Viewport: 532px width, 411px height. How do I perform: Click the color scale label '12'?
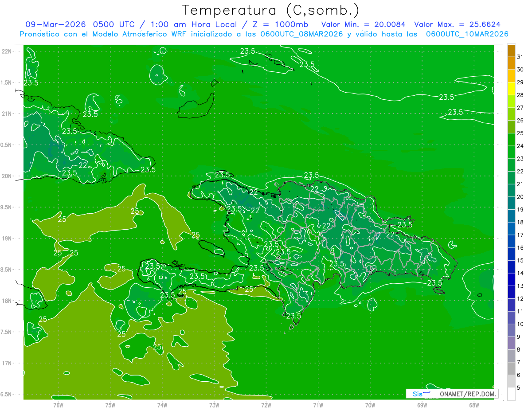coord(520,299)
